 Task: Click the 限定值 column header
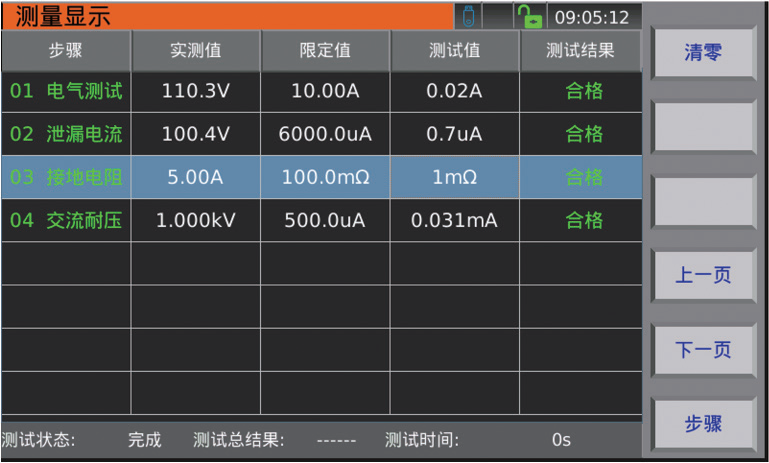pos(325,50)
